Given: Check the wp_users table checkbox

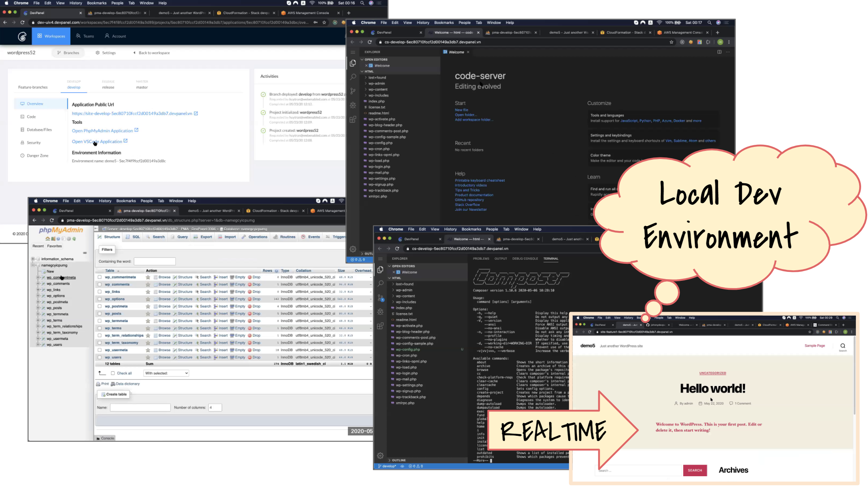Looking at the screenshot, I should point(99,357).
